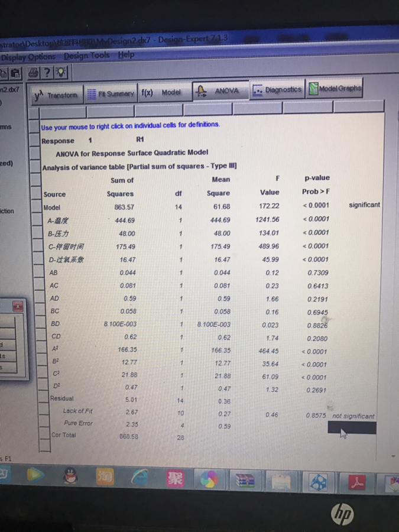Click the light bulb tips icon
This screenshot has height=532, width=399.
coord(61,72)
